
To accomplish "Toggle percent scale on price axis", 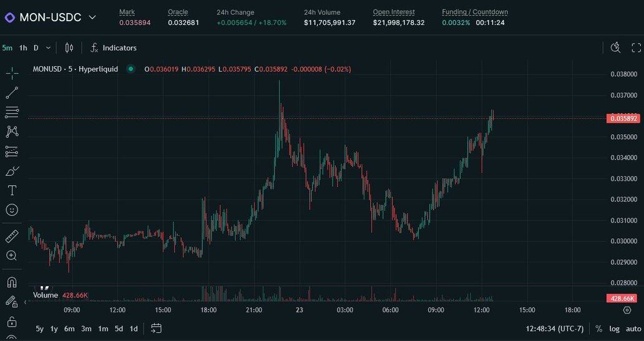I will tap(599, 329).
